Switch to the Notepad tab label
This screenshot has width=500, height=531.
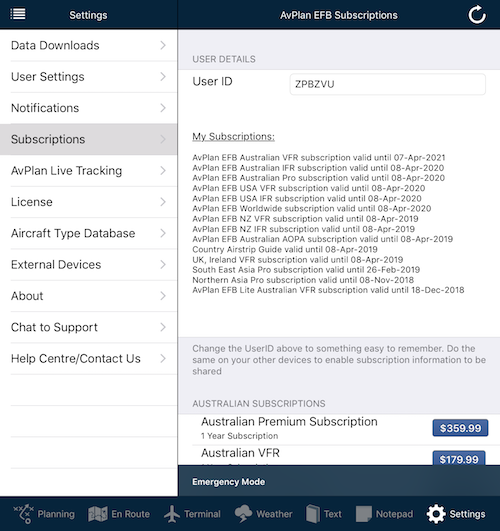[394, 514]
